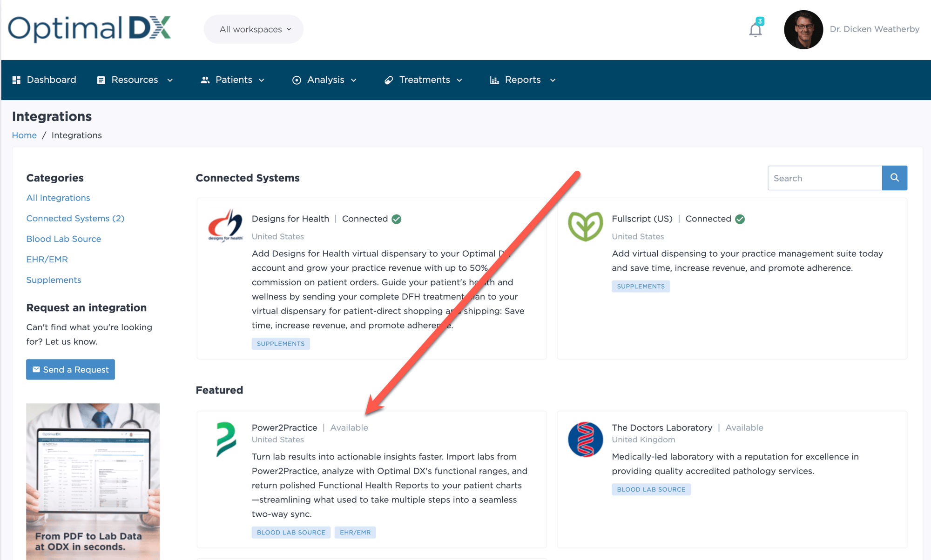931x560 pixels.
Task: Click the search magnifier button
Action: [x=894, y=178]
